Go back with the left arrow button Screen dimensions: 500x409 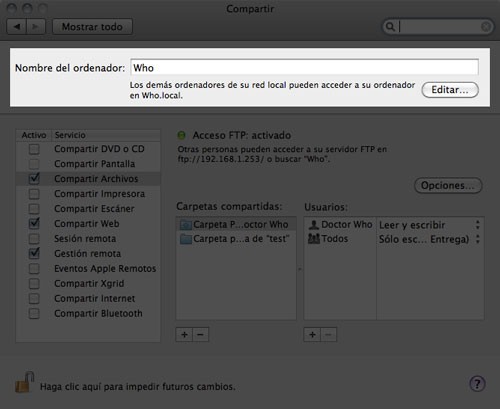[x=17, y=27]
